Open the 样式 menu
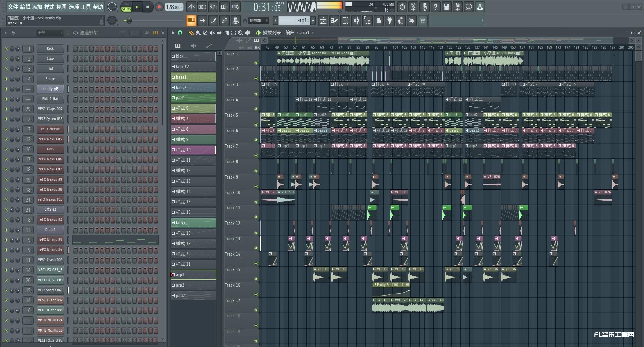 coord(49,7)
